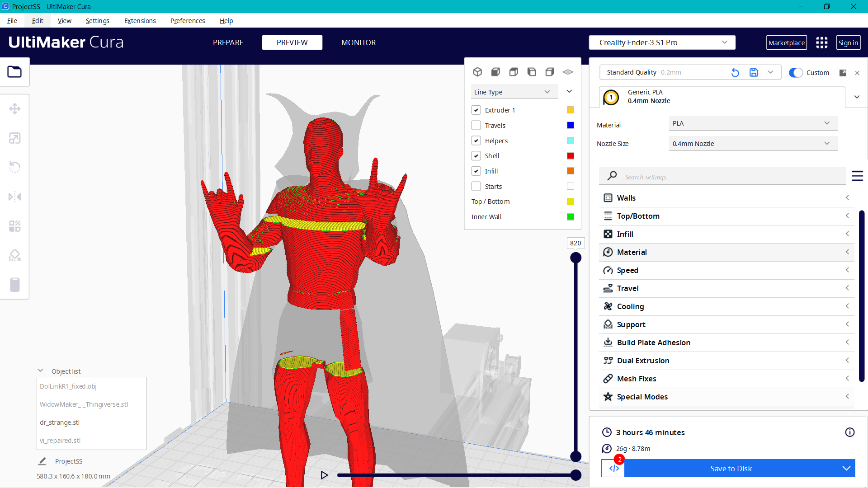
Task: Enable the Travels line type checkbox
Action: [x=476, y=125]
